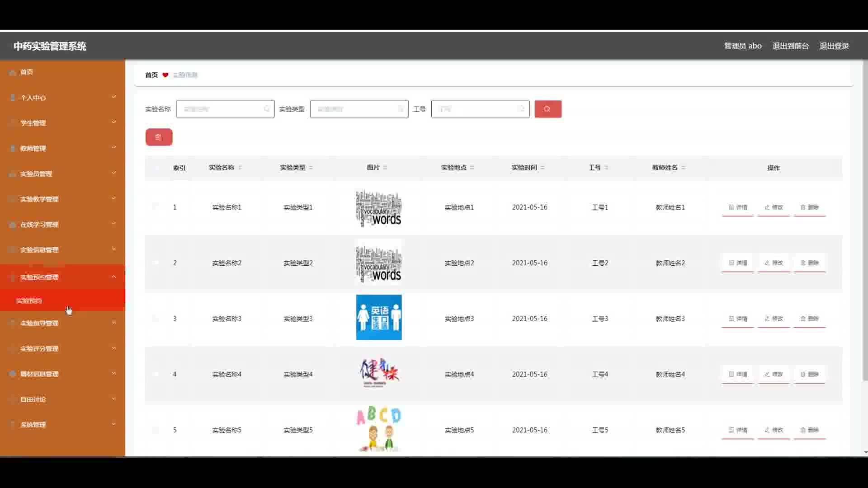Expand 自由讨论 with its chevron
Viewport: 868px width, 488px height.
point(114,399)
